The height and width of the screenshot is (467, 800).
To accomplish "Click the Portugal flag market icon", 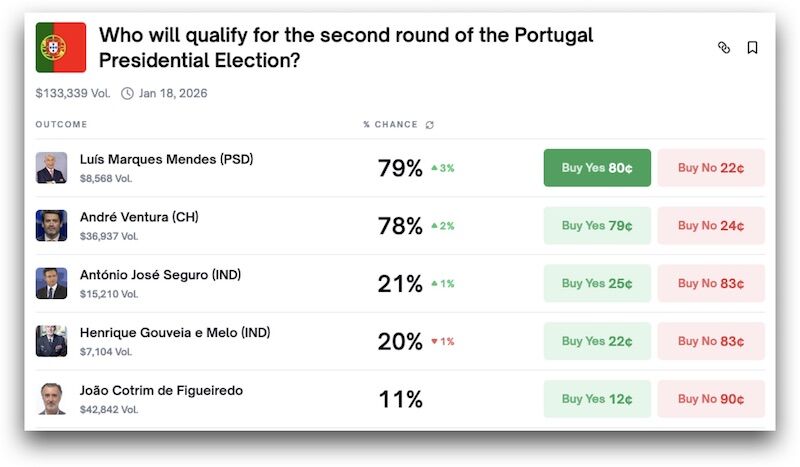I will (x=61, y=47).
